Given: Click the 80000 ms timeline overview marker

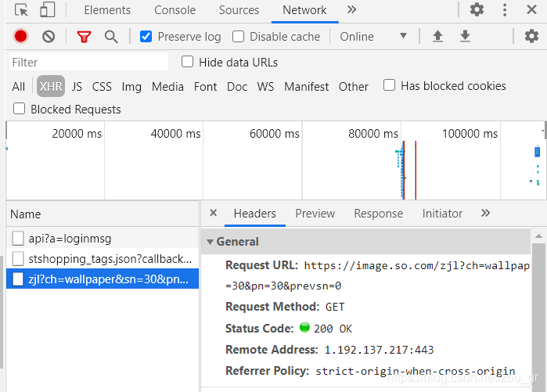Looking at the screenshot, I should click(373, 133).
